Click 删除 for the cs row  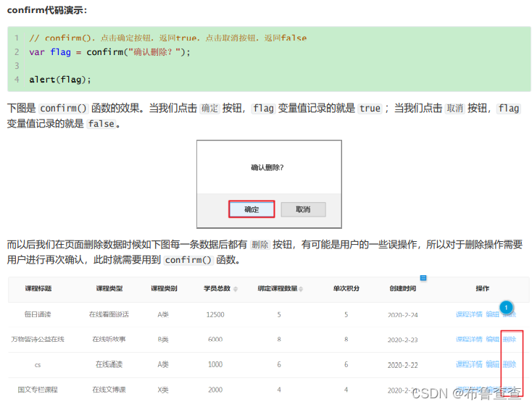tap(510, 365)
